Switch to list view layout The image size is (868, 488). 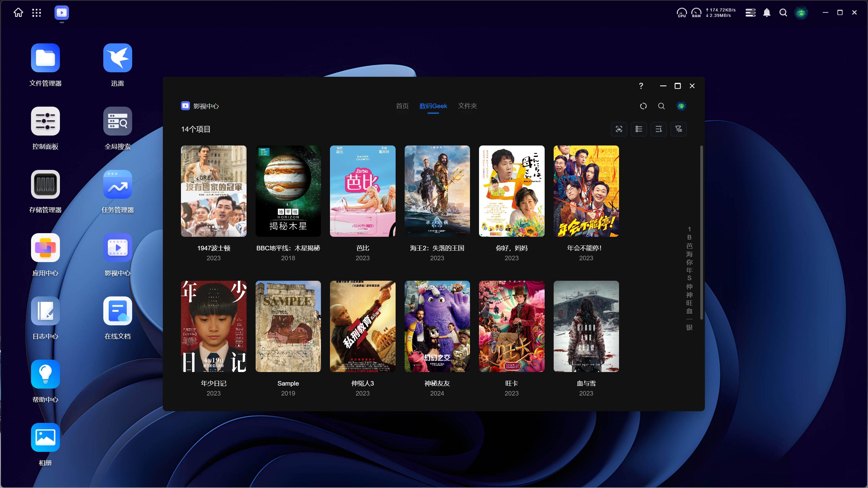click(x=639, y=129)
